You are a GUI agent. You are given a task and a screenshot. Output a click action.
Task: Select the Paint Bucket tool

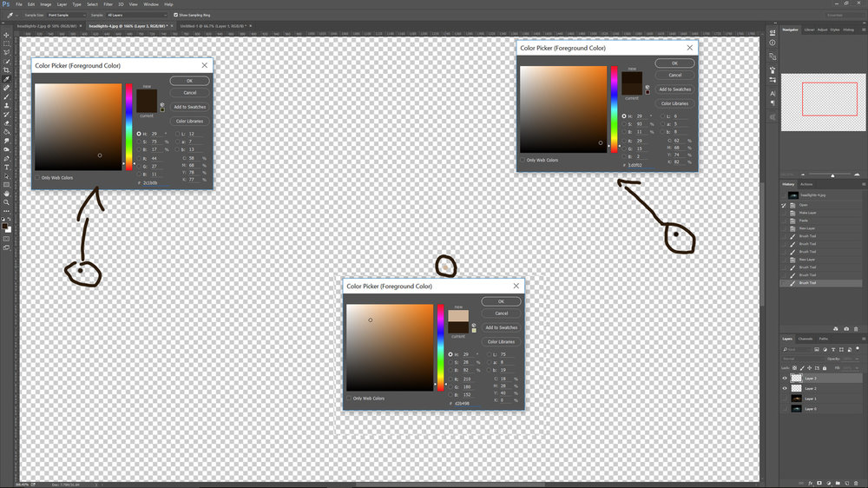(x=7, y=132)
